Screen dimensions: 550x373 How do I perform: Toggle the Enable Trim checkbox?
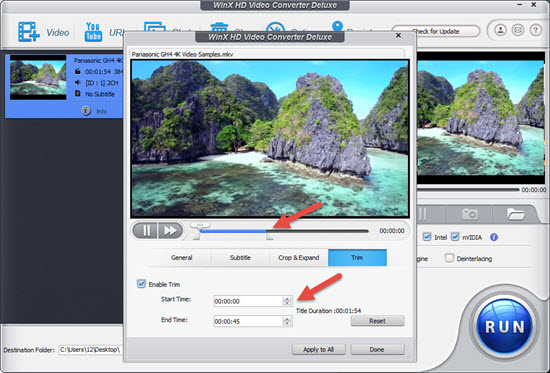[x=141, y=284]
